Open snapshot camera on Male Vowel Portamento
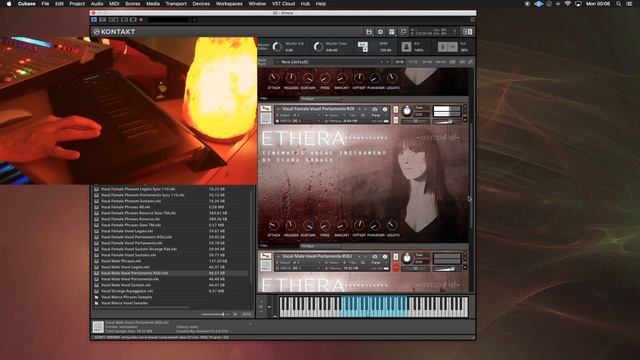Screen dimensions: 640x360 tap(374, 256)
